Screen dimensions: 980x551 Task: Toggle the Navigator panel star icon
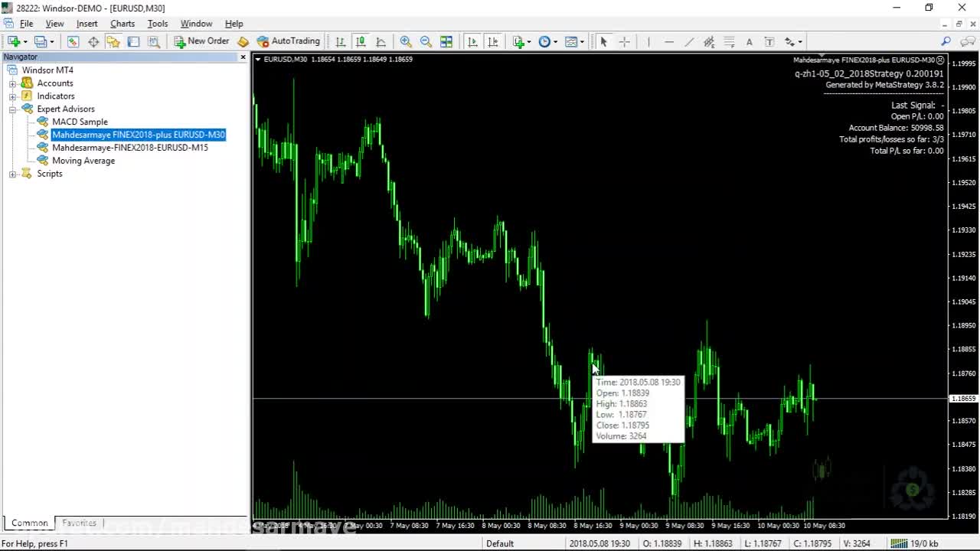pos(113,42)
